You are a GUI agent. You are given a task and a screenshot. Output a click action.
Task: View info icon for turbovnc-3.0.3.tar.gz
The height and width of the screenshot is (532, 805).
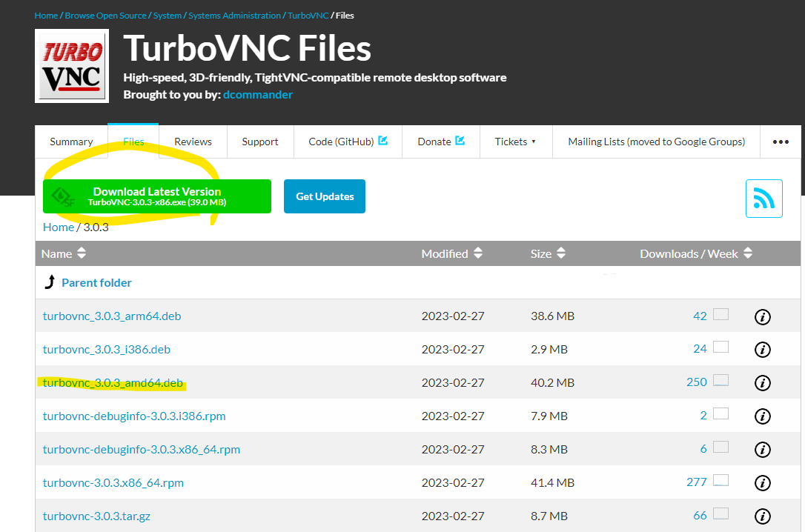point(763,516)
